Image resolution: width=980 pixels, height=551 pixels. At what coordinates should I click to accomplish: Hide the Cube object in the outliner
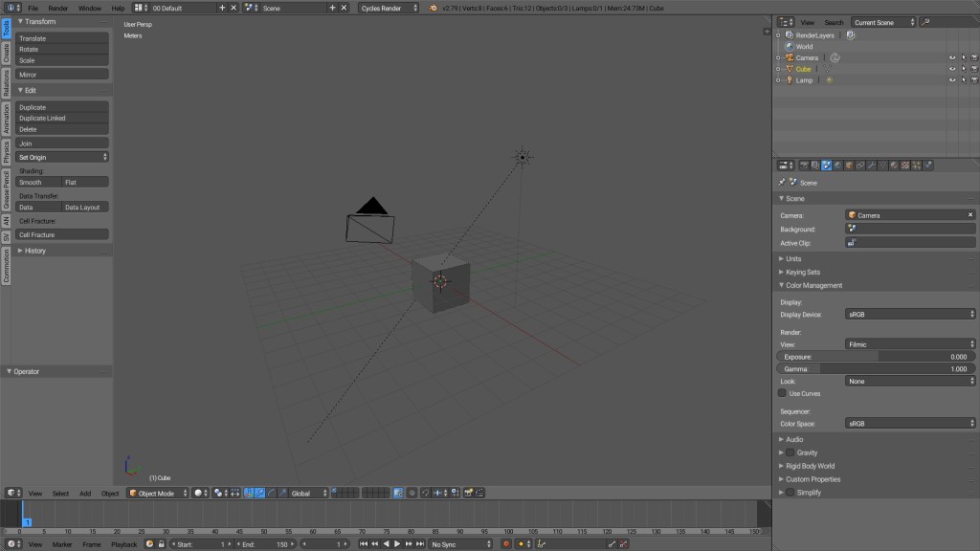coord(952,69)
